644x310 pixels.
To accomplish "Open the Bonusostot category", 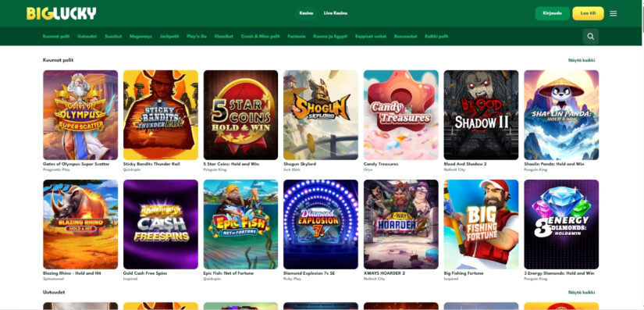I will tap(405, 36).
